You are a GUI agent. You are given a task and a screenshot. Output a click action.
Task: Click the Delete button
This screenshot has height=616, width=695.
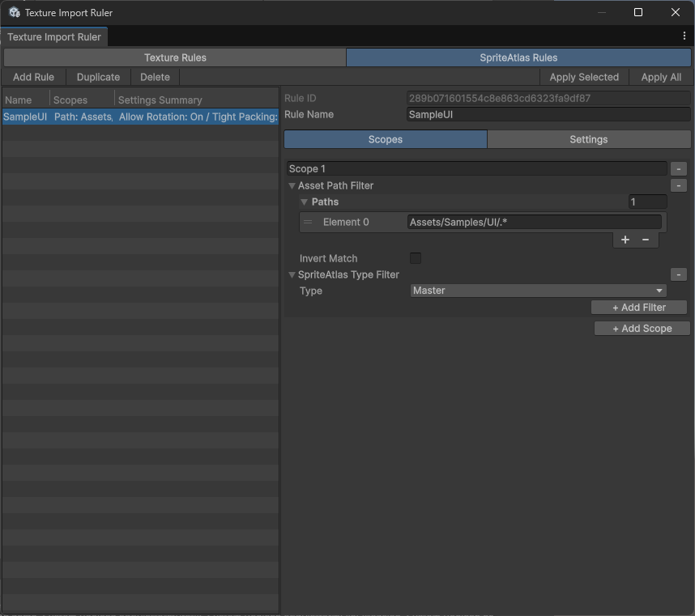tap(156, 77)
